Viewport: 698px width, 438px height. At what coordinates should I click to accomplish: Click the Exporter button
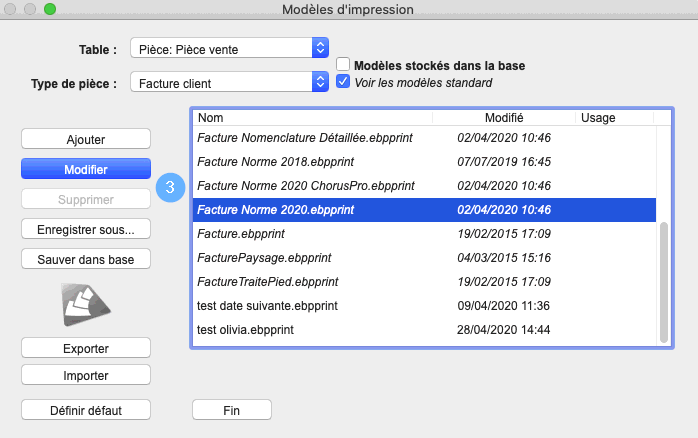(86, 348)
